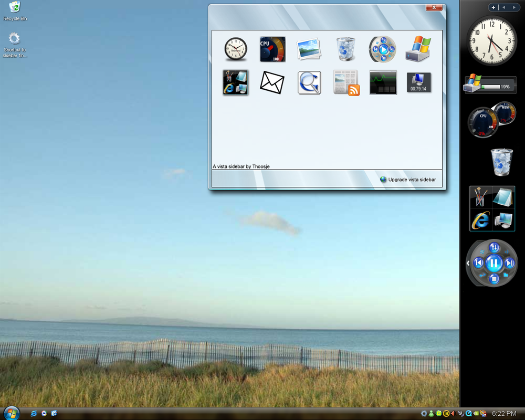The image size is (525, 420).
Task: Select the mail envelope gadget
Action: click(272, 82)
